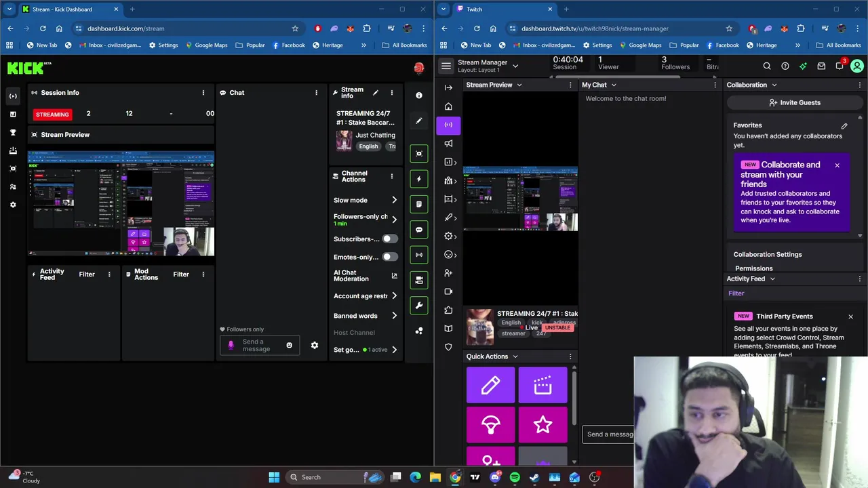Screen dimensions: 868x488
Task: Click the Kick chat settings gear icon
Action: click(315, 346)
